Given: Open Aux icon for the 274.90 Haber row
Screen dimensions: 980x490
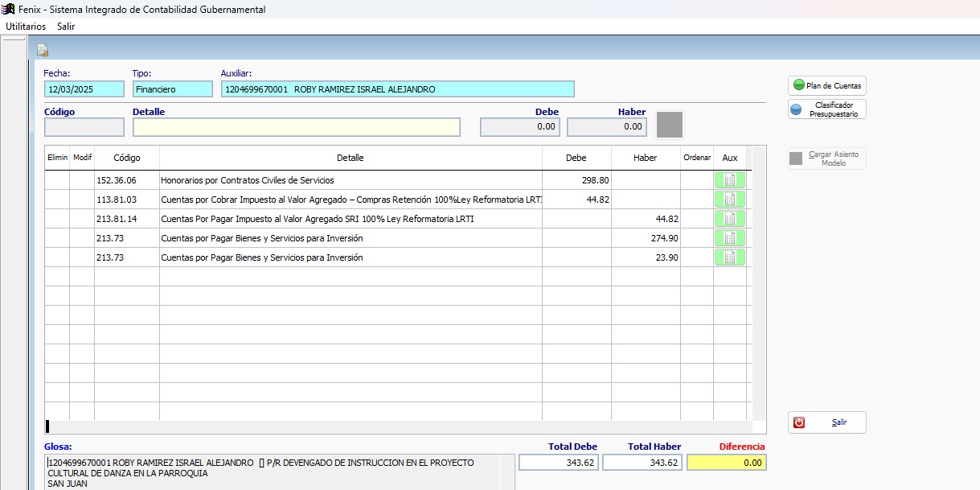Looking at the screenshot, I should coord(729,238).
